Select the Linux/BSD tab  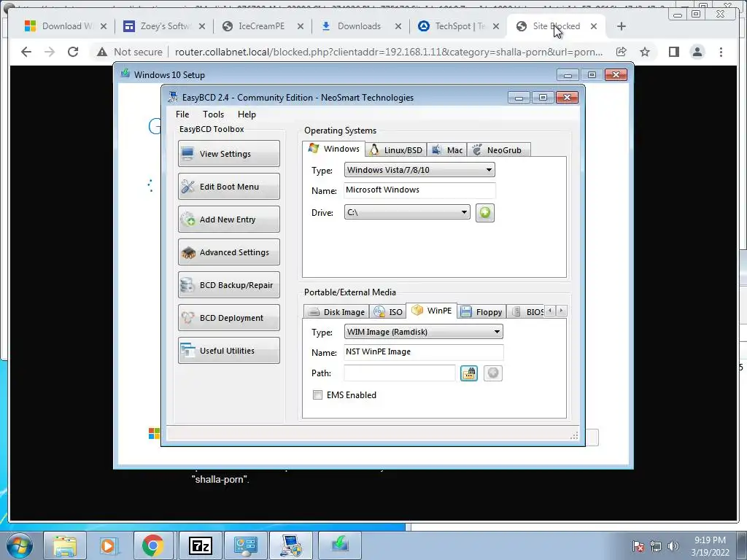coord(396,150)
